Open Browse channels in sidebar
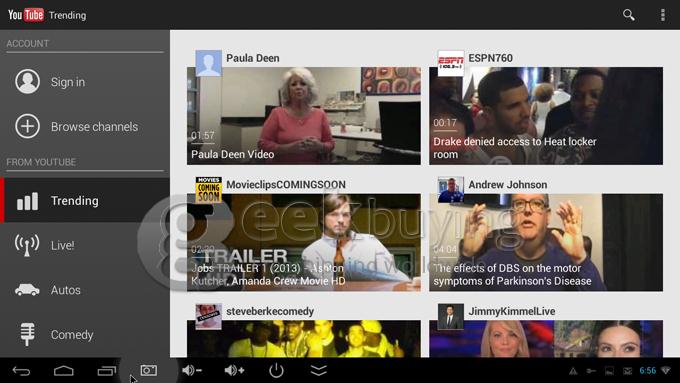680x383 pixels. coord(85,126)
